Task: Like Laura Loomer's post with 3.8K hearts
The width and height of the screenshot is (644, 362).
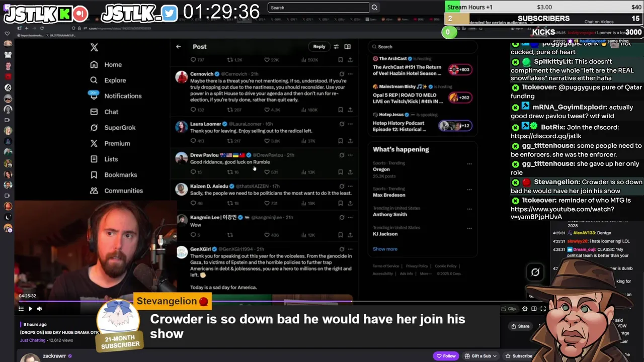Action: 273,141
